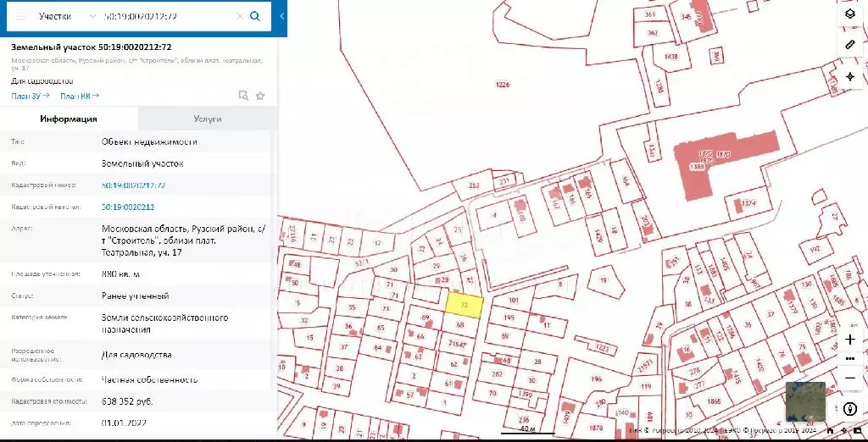The image size is (868, 442).
Task: Open the План ЗУ link
Action: (x=31, y=96)
